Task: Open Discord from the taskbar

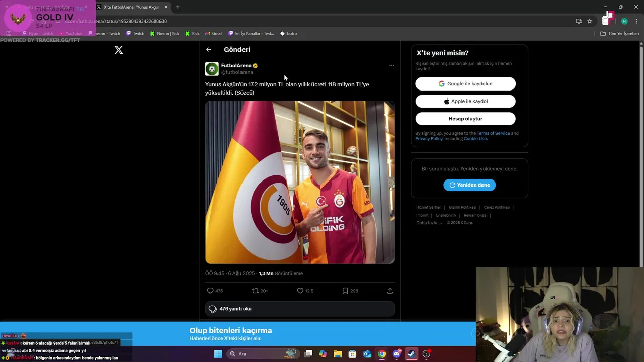Action: click(x=397, y=354)
